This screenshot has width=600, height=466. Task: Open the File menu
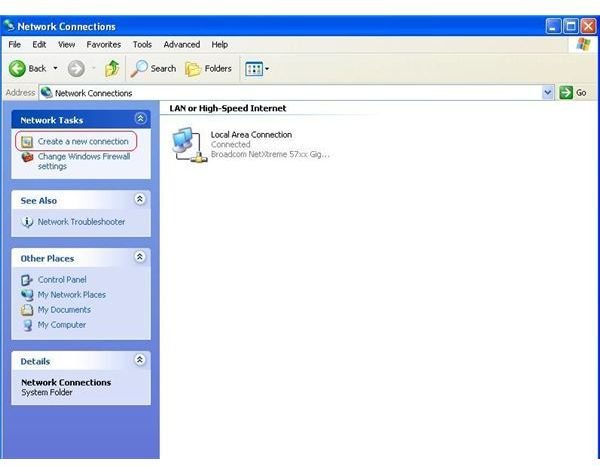click(x=15, y=45)
